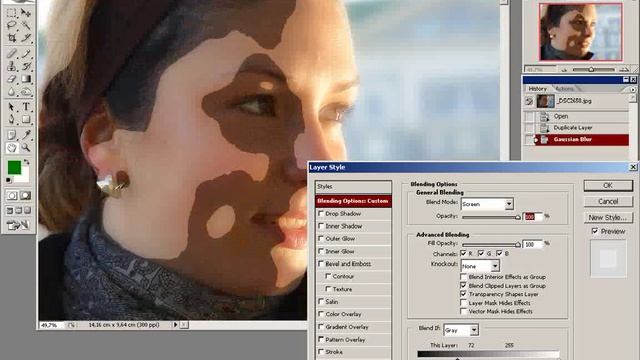Viewport: 640px width, 360px height.
Task: Select the Slice tool
Action: [x=26, y=38]
